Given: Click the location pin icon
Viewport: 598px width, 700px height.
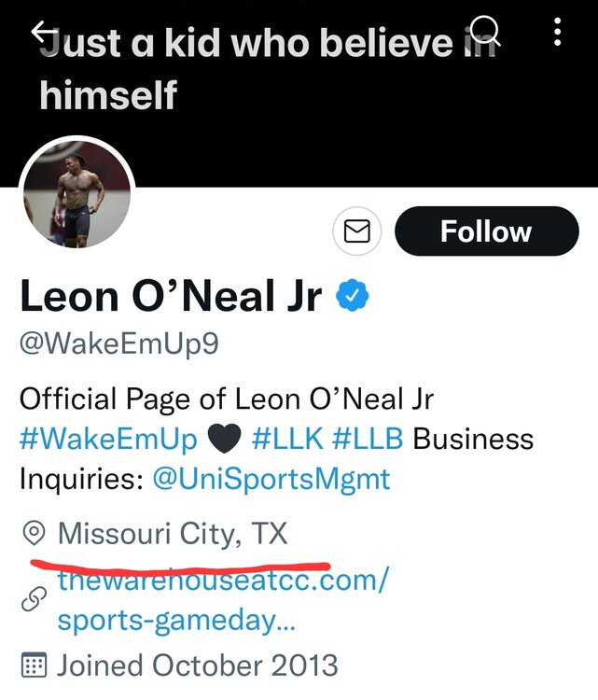Looking at the screenshot, I should 35,535.
